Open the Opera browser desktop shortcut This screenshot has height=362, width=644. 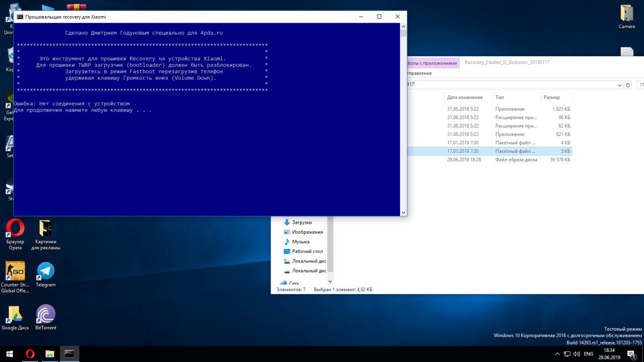[x=15, y=235]
